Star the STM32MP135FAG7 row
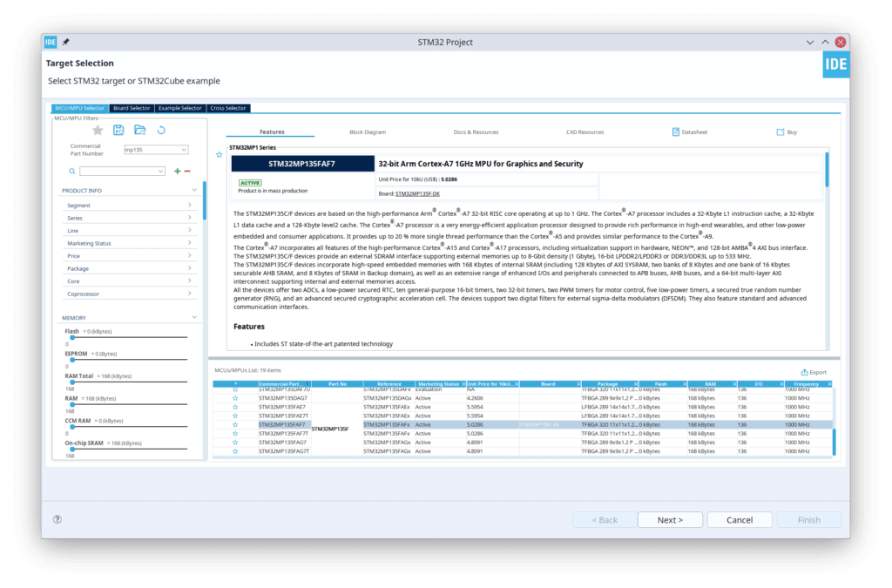The width and height of the screenshot is (892, 588). tap(235, 443)
